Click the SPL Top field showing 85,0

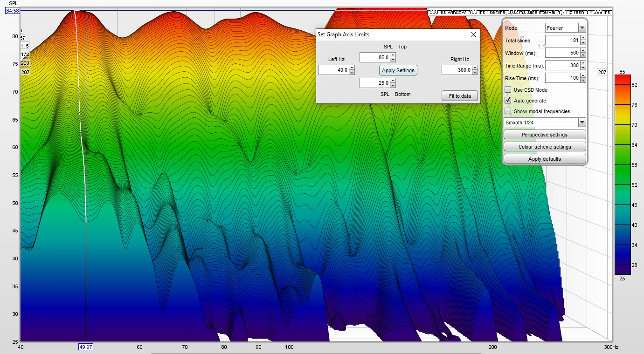pyautogui.click(x=375, y=57)
